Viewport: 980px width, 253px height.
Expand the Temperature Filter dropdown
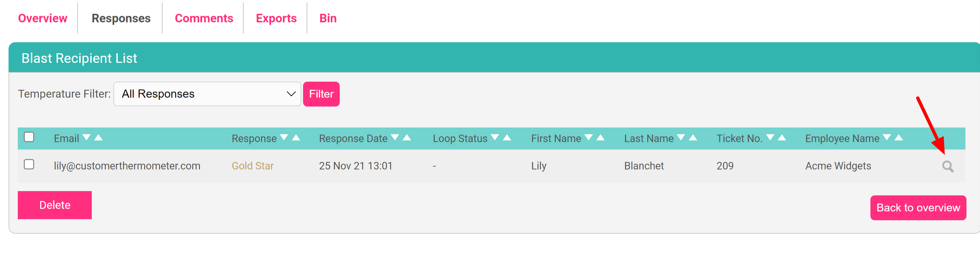click(207, 94)
